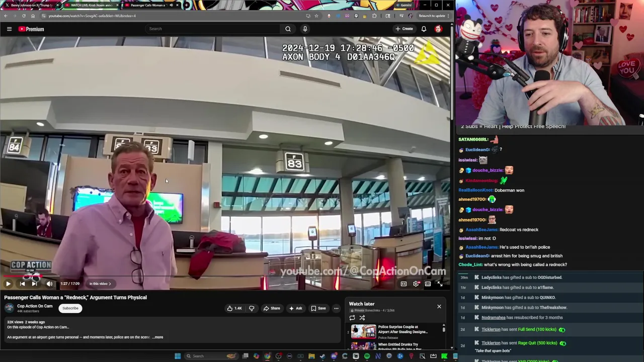Open YouTube notifications bell
Viewport: 644px width, 362px height.
424,29
